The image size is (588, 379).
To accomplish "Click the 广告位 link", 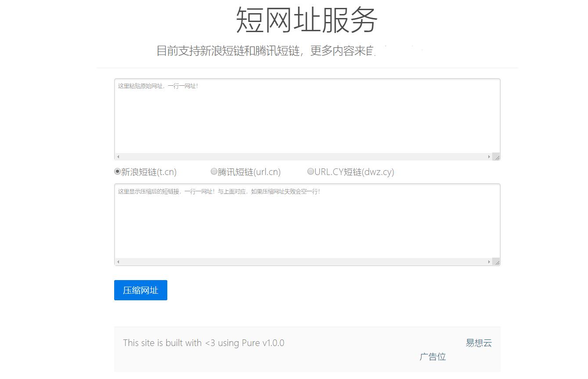I will (432, 357).
